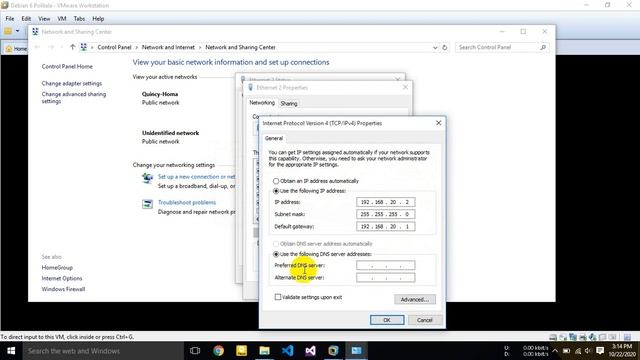Click Network and Internet in breadcrumb
Viewport: 640px width, 360px height.
(168, 47)
